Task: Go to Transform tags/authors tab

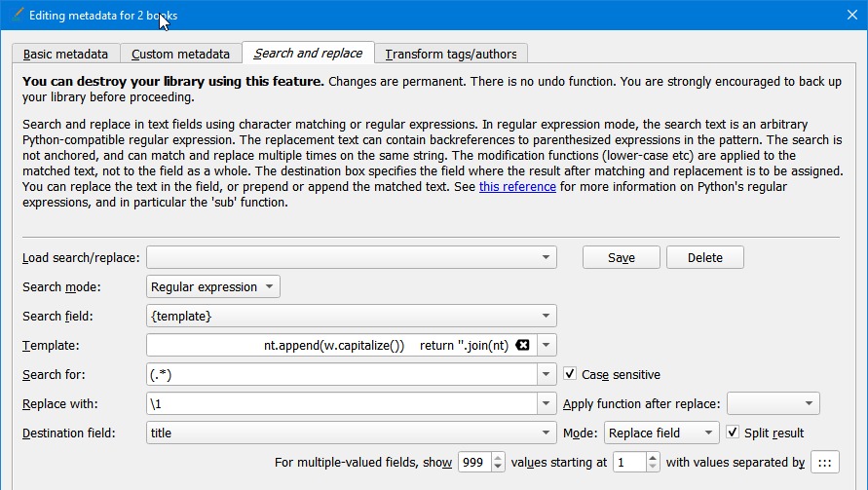Action: pyautogui.click(x=452, y=54)
